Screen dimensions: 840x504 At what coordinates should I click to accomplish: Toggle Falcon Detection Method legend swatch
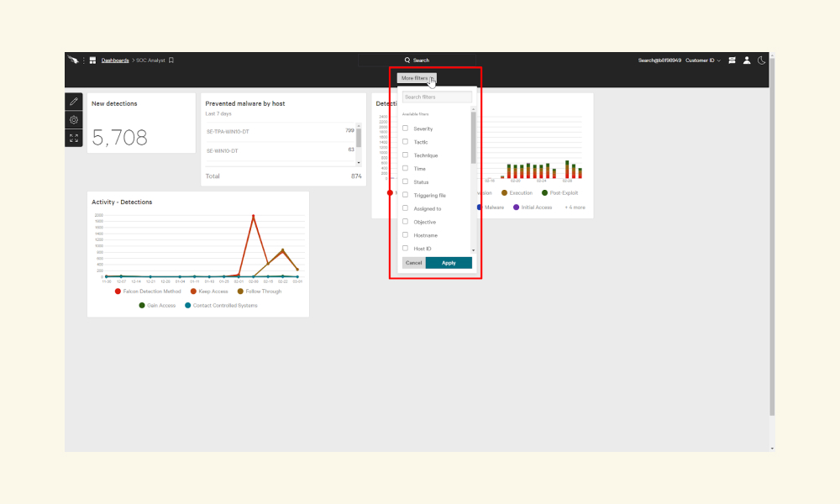(x=118, y=291)
